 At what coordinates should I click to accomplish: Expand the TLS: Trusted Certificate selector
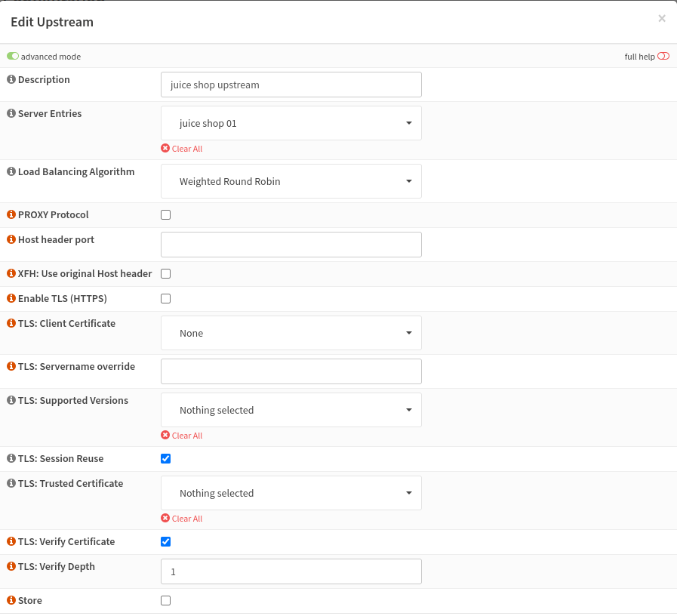(291, 493)
